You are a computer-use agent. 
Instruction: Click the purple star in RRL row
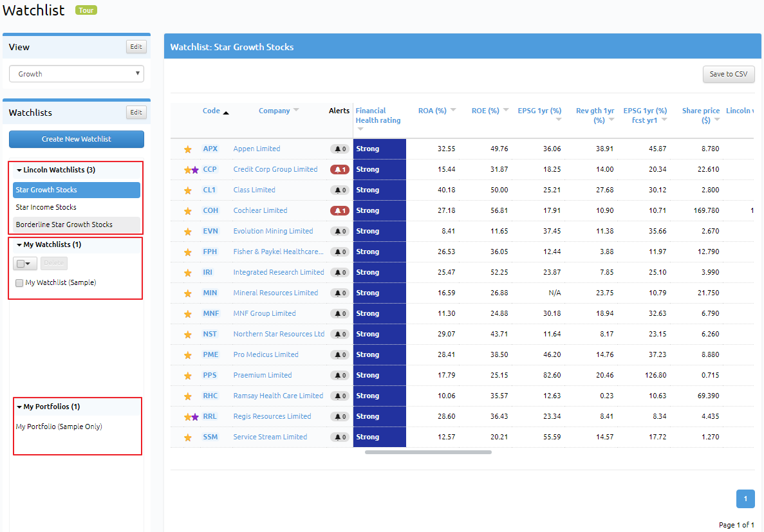[x=196, y=417]
